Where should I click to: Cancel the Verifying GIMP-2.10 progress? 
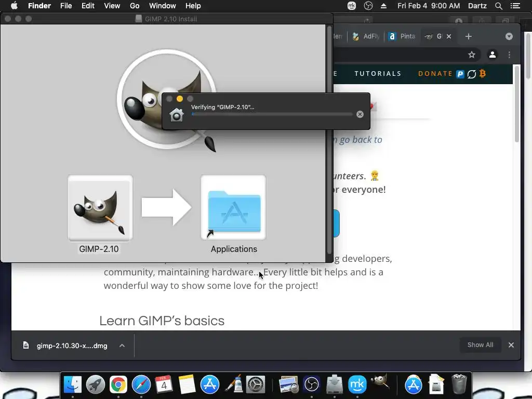[360, 114]
